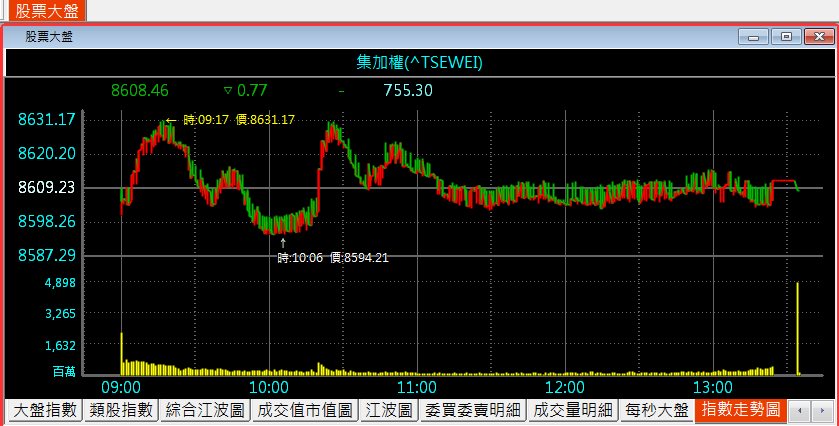Click the orange 股票大盤 top tab

coord(43,10)
